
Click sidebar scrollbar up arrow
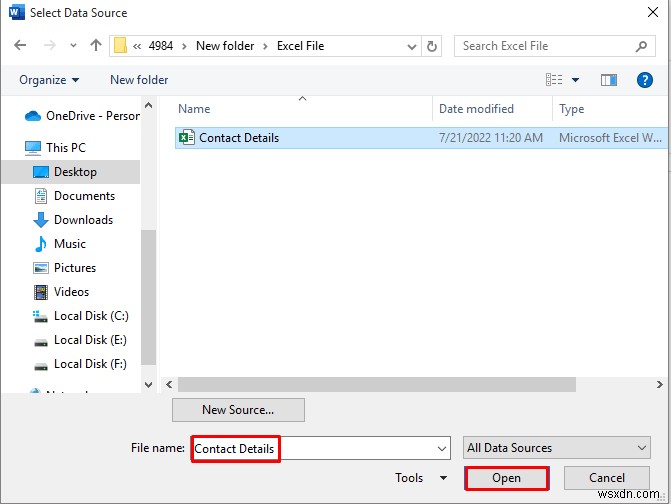point(148,105)
